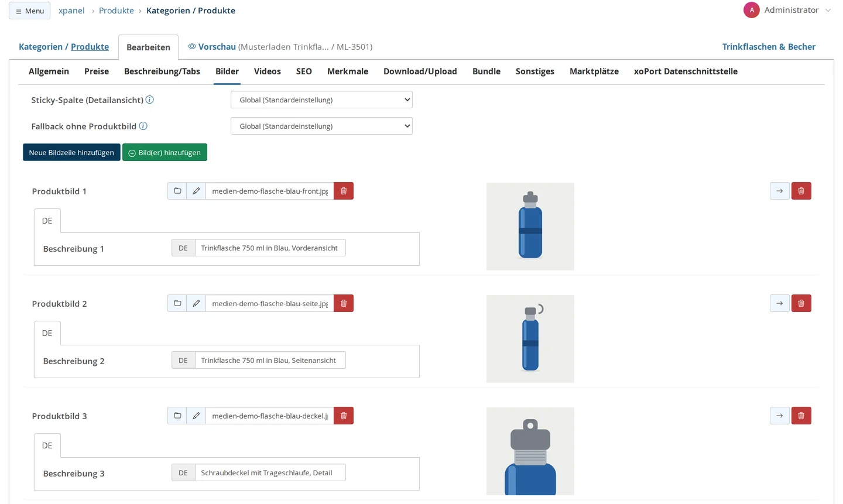Click filename field medien-demo-flasche-blau-deckel
843x504 pixels.
pyautogui.click(x=270, y=416)
